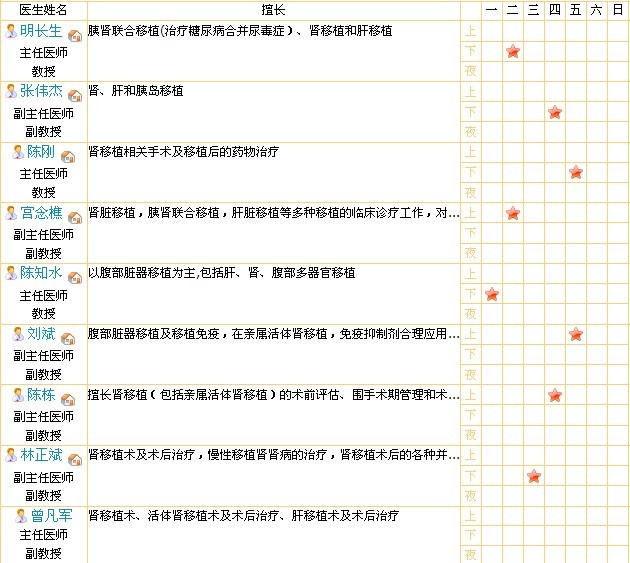Click specialty text 肾移植相关手术及移植后的药物治疗
Image resolution: width=630 pixels, height=563 pixels.
(x=184, y=151)
